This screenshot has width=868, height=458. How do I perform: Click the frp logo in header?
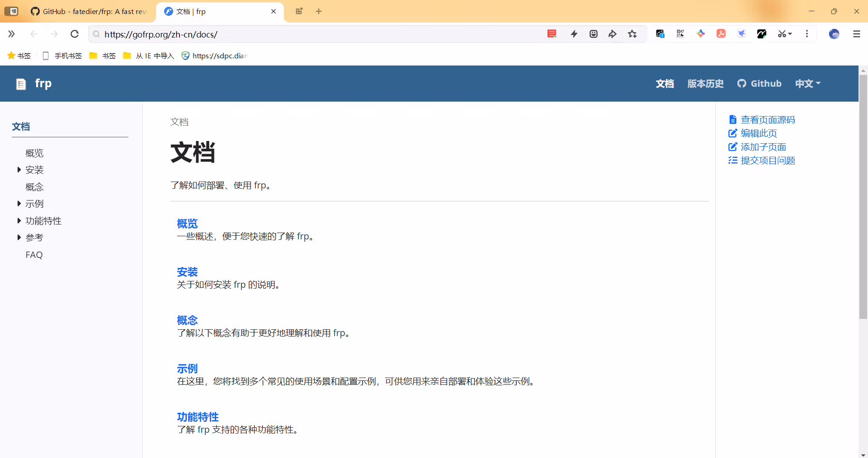click(x=34, y=84)
